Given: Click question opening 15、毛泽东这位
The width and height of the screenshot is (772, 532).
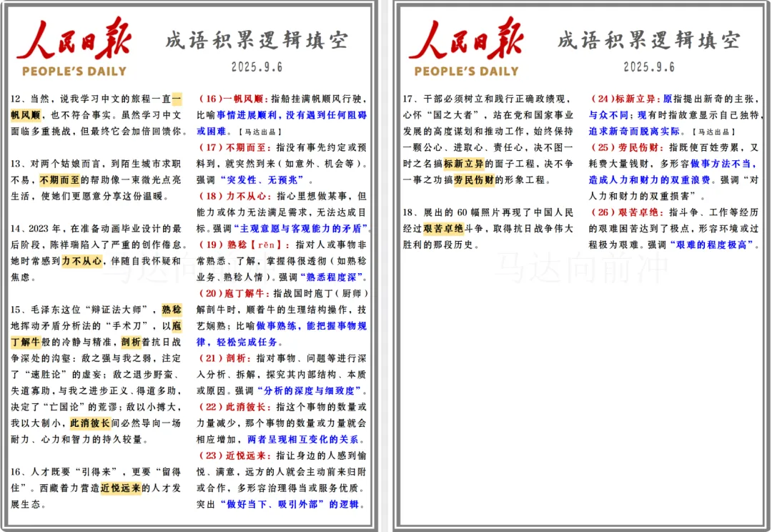Looking at the screenshot, I should point(45,310).
